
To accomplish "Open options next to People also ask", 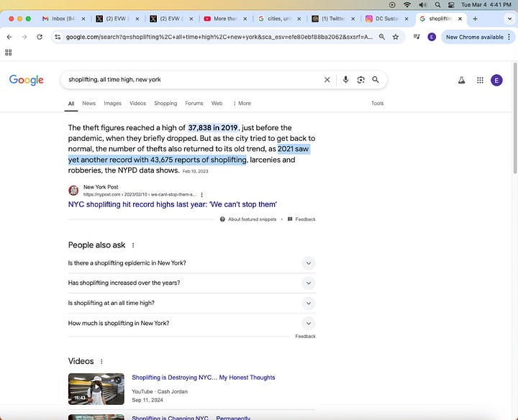I will (x=133, y=245).
